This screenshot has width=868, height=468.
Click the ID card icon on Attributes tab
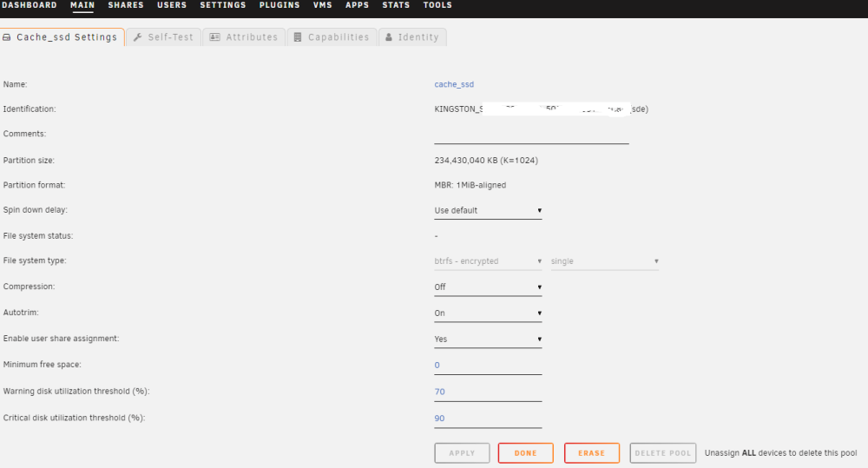point(214,37)
